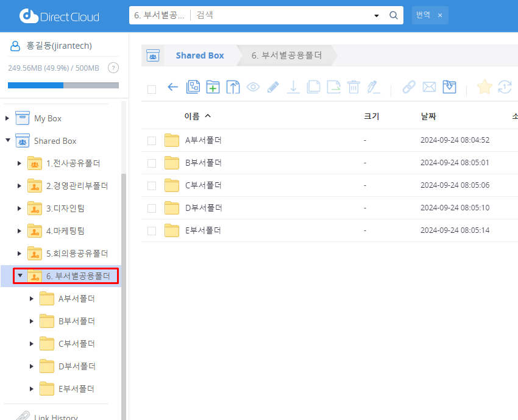Click the chain link icon
The image size is (518, 420).
pos(409,87)
